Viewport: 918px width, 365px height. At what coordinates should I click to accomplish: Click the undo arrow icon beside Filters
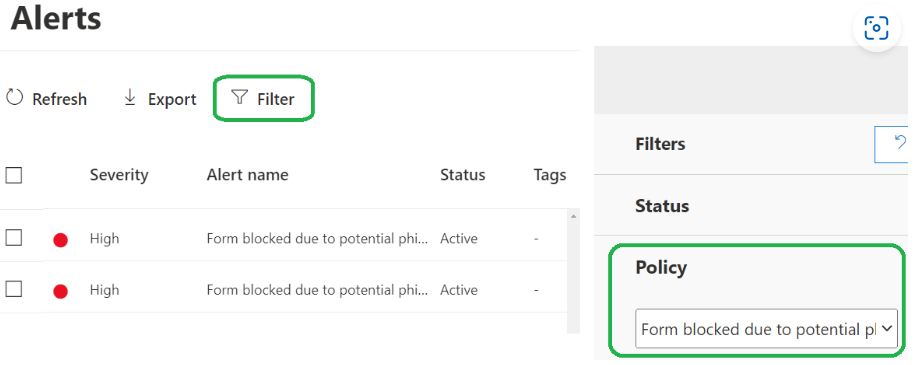(x=900, y=141)
